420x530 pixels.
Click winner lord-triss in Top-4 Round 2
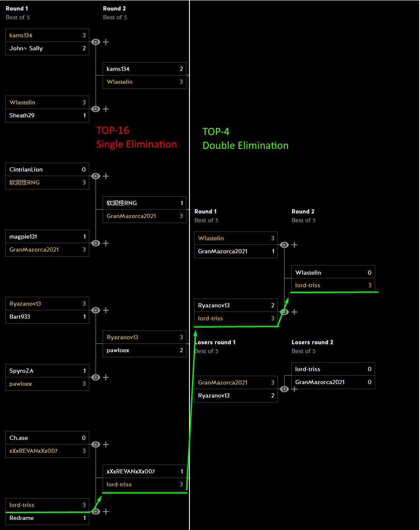tap(308, 285)
